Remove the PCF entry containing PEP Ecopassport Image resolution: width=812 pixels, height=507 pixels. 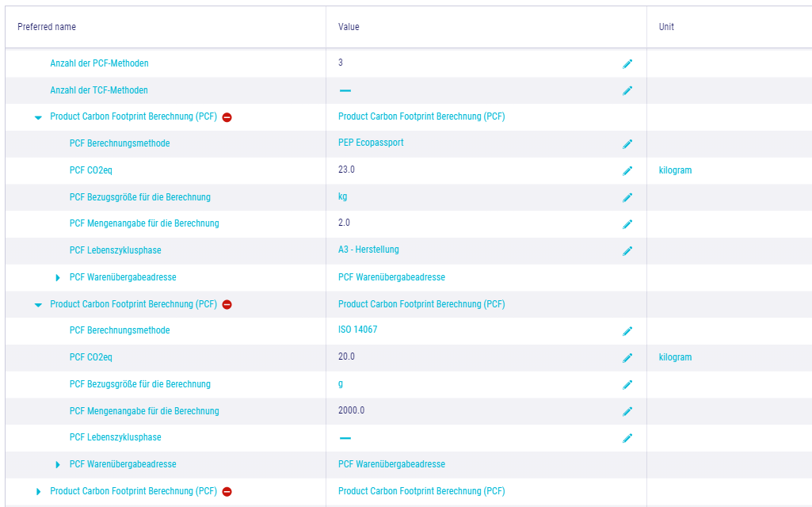click(227, 117)
